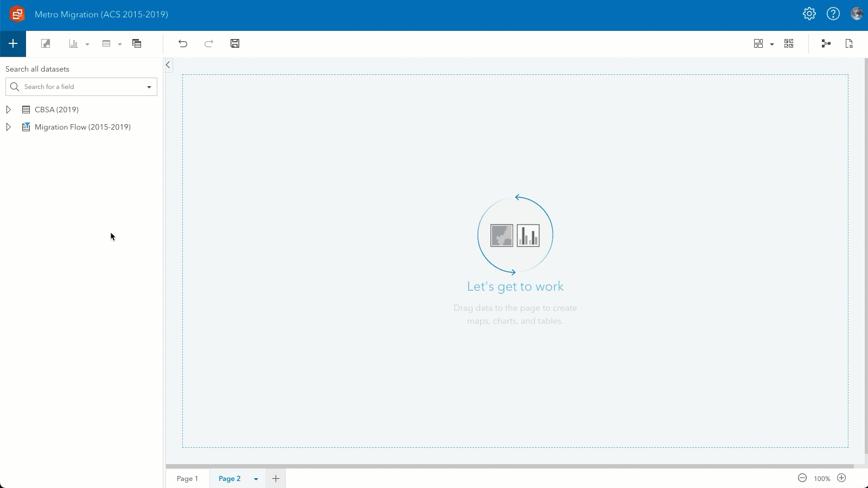Click the Undo icon
This screenshot has height=488, width=868.
tap(183, 43)
